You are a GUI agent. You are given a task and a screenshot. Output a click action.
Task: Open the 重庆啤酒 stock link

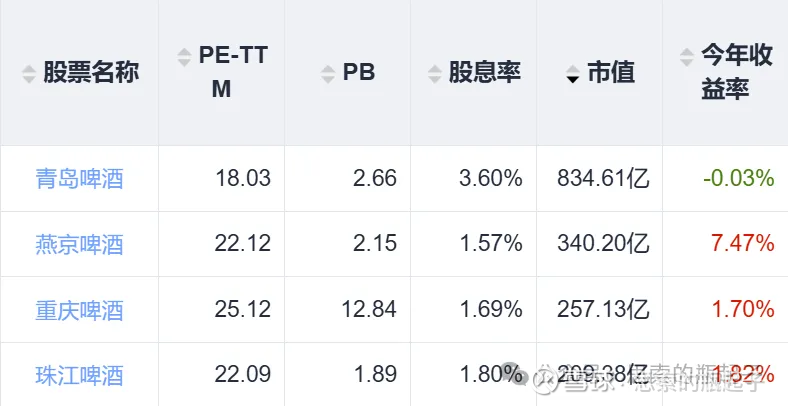coord(79,310)
